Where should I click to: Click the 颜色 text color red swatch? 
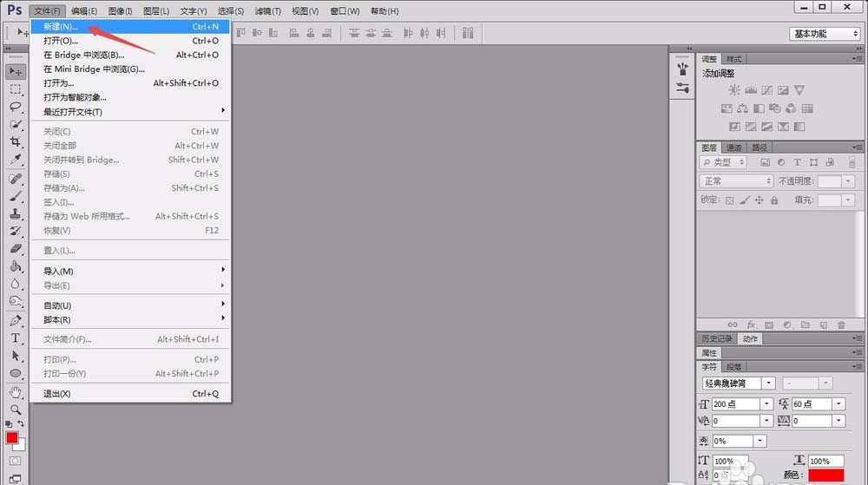point(825,475)
